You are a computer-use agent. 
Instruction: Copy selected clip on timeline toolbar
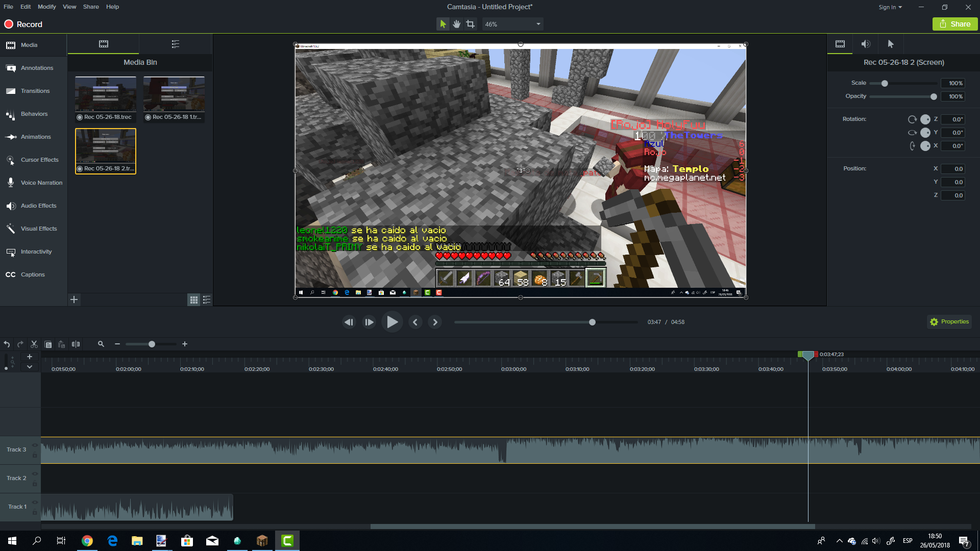48,344
